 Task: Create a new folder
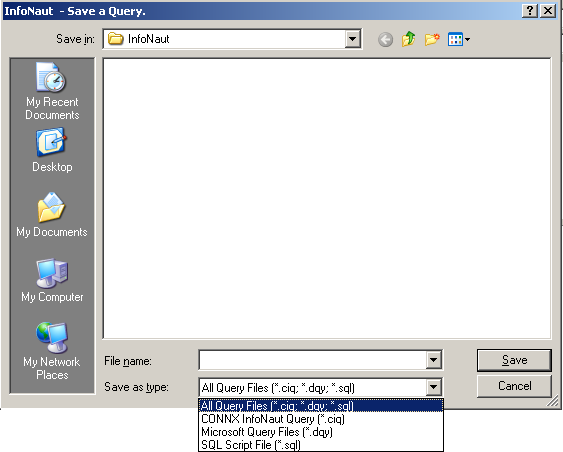pyautogui.click(x=432, y=39)
